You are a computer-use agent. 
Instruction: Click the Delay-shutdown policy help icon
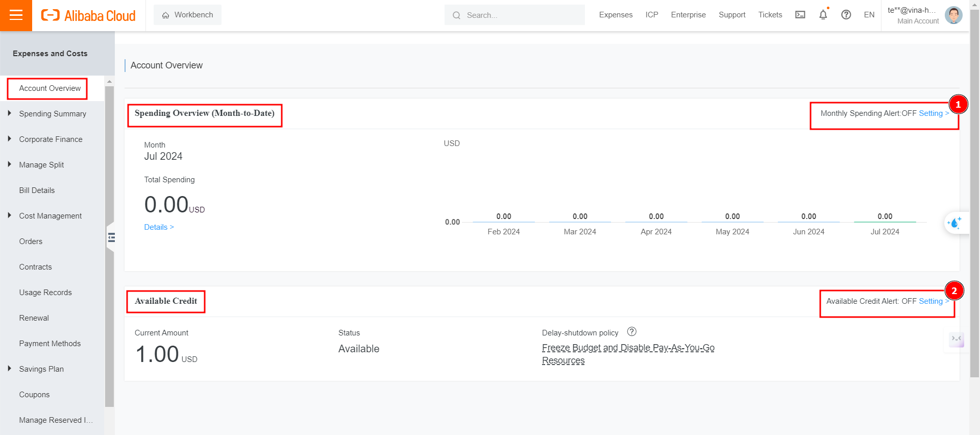(631, 332)
